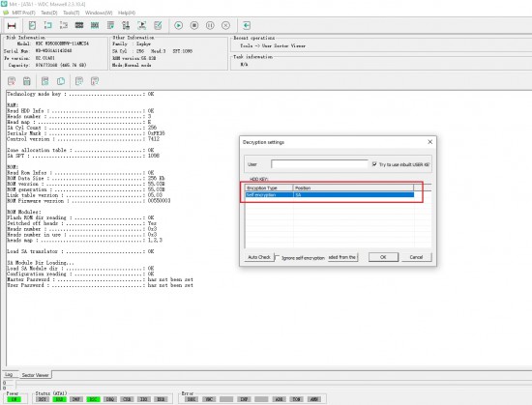
Task: Click the 'Master Password' log line
Action: pyautogui.click(x=100, y=279)
